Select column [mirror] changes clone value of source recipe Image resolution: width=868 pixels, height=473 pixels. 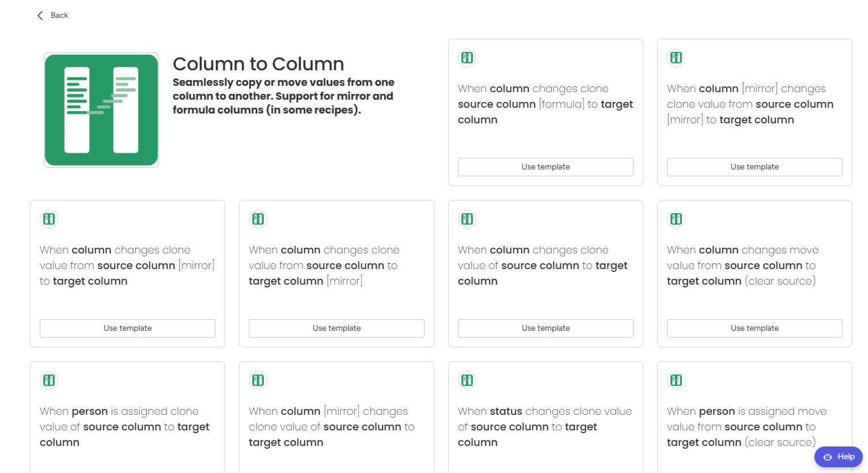(x=332, y=427)
